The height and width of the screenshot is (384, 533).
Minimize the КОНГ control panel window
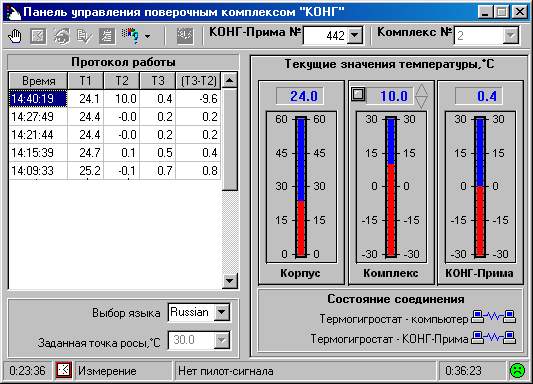coord(485,12)
